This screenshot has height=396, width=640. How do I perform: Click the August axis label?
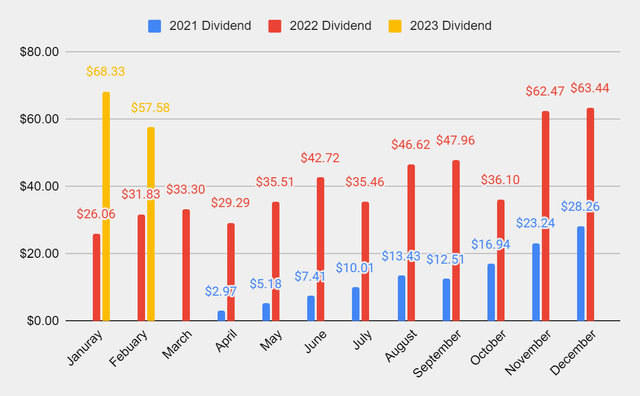tap(401, 346)
